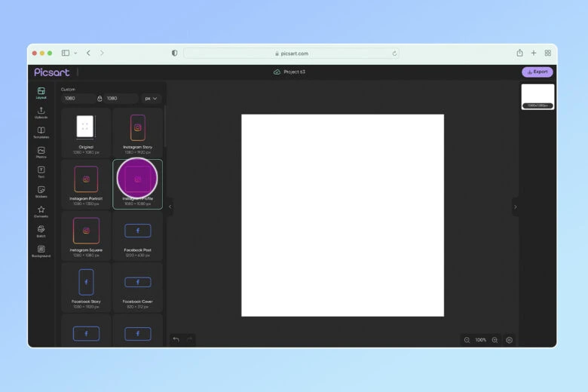This screenshot has width=588, height=392.
Task: Open the px units dropdown
Action: click(152, 98)
